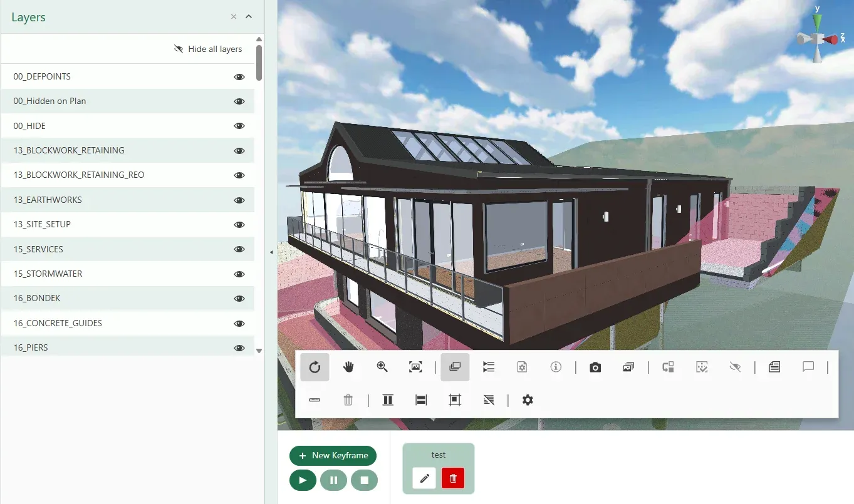Hide the 15_SERVICES layer
Screen dimensions: 854x504
239,249
